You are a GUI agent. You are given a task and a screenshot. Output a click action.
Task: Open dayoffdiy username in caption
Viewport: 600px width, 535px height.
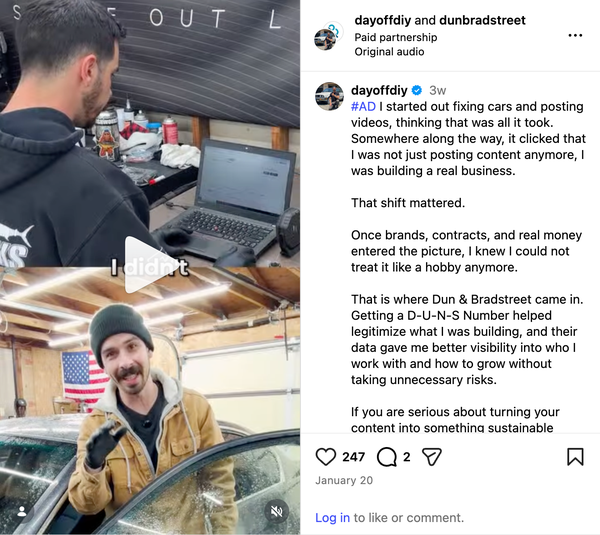point(379,90)
